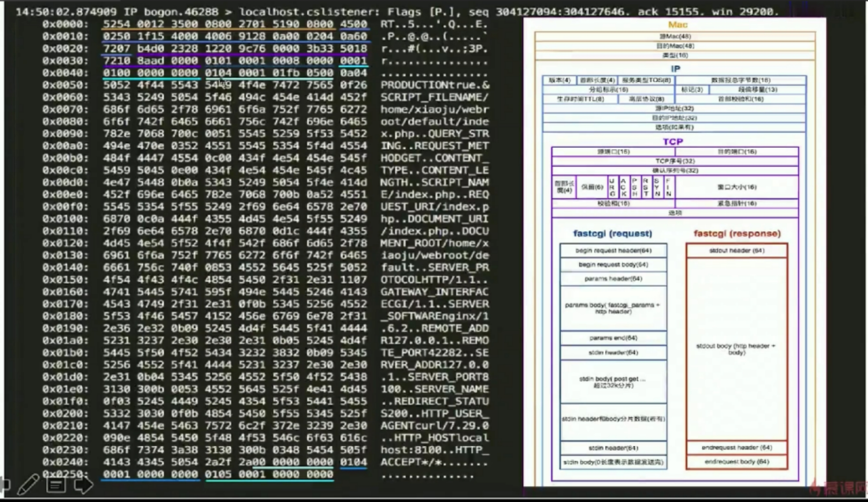Click the 'params end(64)' box
Viewport: 868px width, 502px height.
(613, 338)
